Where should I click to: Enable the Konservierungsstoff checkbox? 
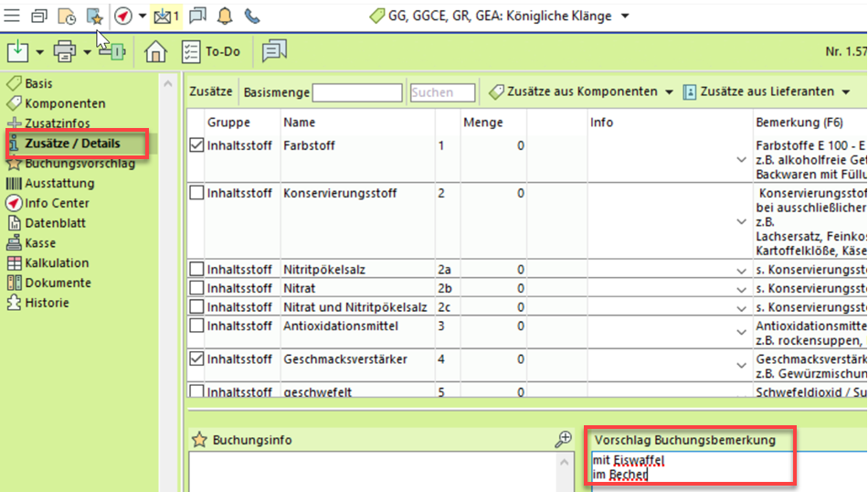[196, 193]
